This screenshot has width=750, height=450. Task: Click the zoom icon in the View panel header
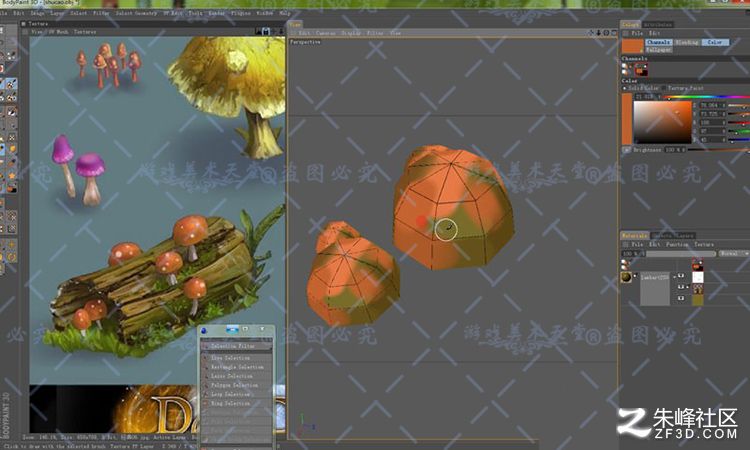click(x=599, y=33)
